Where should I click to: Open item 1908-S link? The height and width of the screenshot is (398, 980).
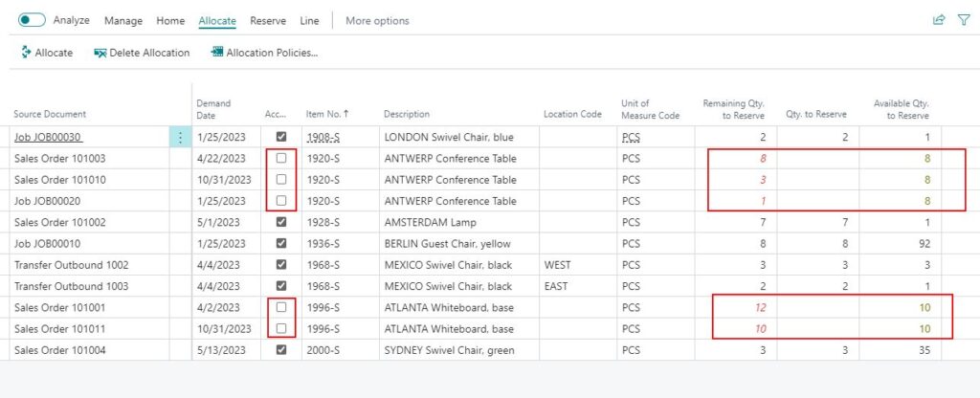click(323, 137)
